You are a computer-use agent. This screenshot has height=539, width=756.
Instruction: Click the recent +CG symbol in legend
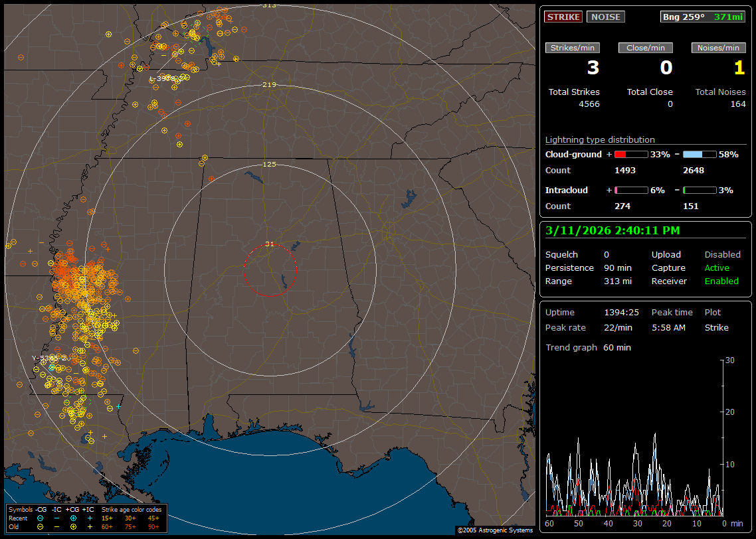coord(73,518)
